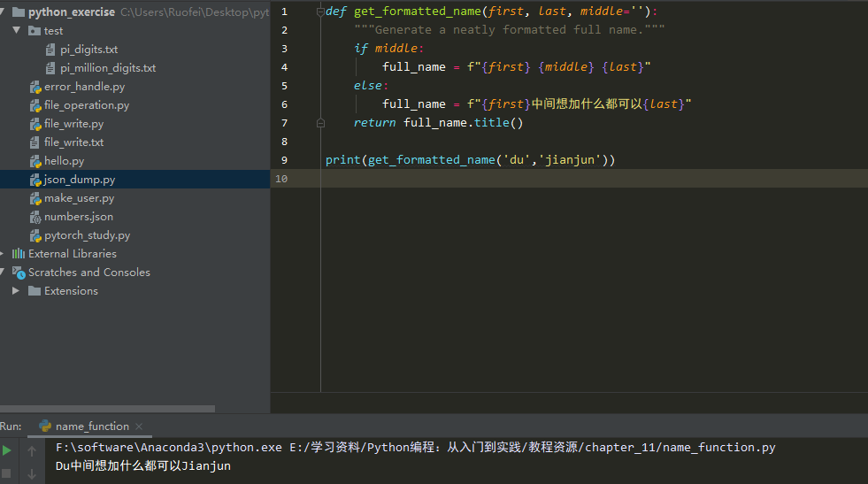Click the 'Run:' panel label
The width and height of the screenshot is (868, 484).
pos(11,426)
